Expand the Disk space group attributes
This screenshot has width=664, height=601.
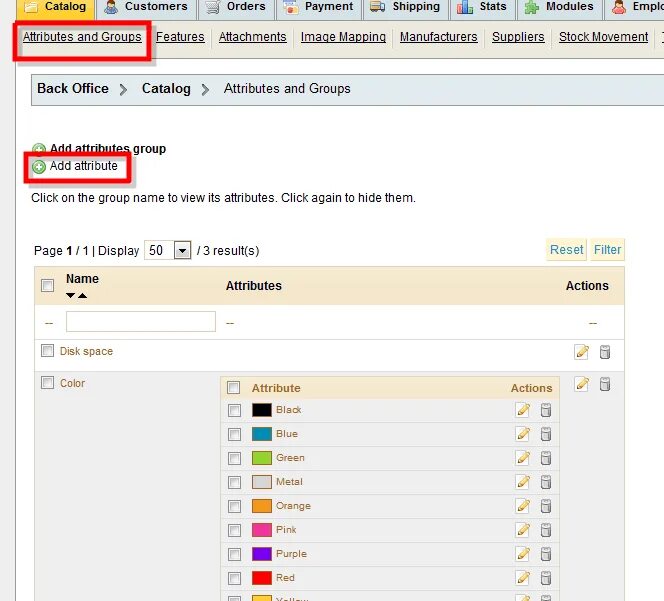coord(86,352)
